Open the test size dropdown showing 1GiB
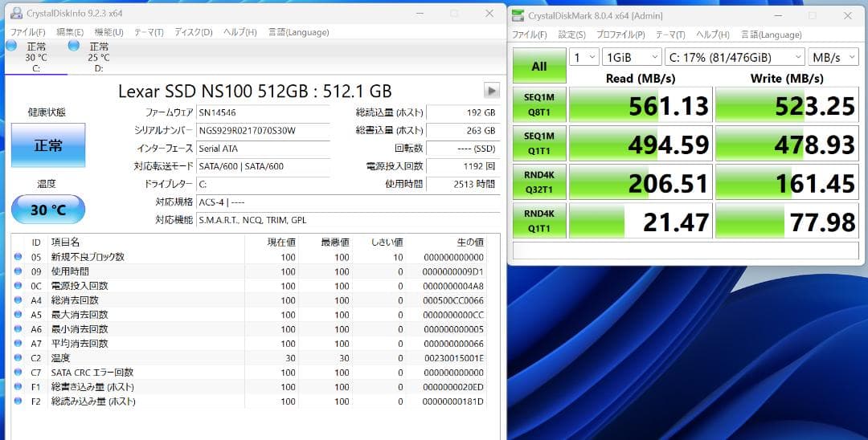This screenshot has height=440, width=868. click(x=632, y=57)
